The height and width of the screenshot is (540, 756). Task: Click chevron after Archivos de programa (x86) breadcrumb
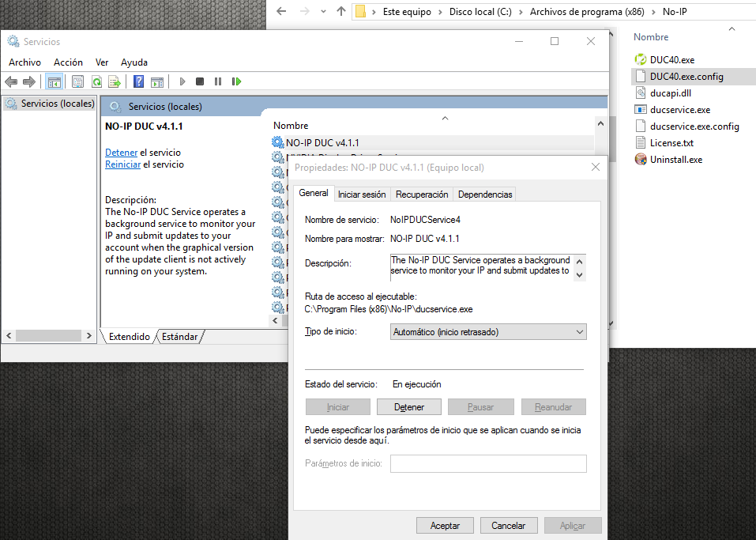click(653, 12)
